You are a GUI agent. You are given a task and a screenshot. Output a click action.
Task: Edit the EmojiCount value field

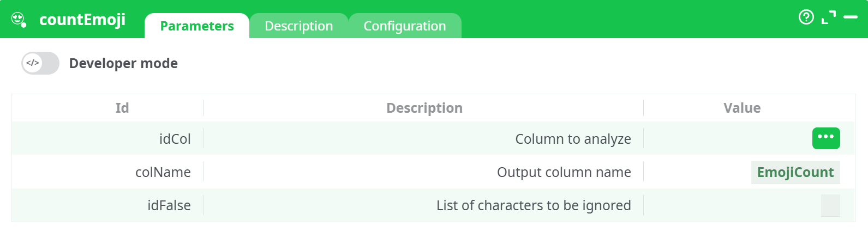tap(795, 172)
